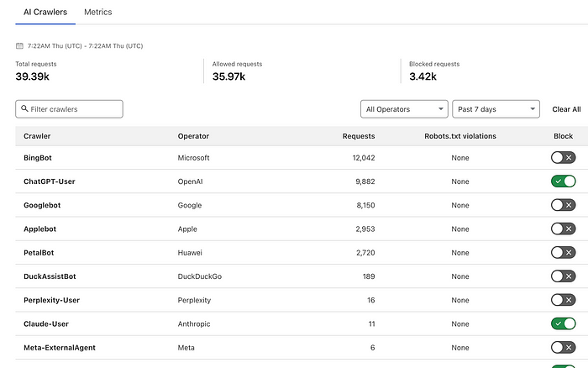Image resolution: width=588 pixels, height=368 pixels.
Task: Block the PetalBot crawler
Action: click(x=564, y=252)
